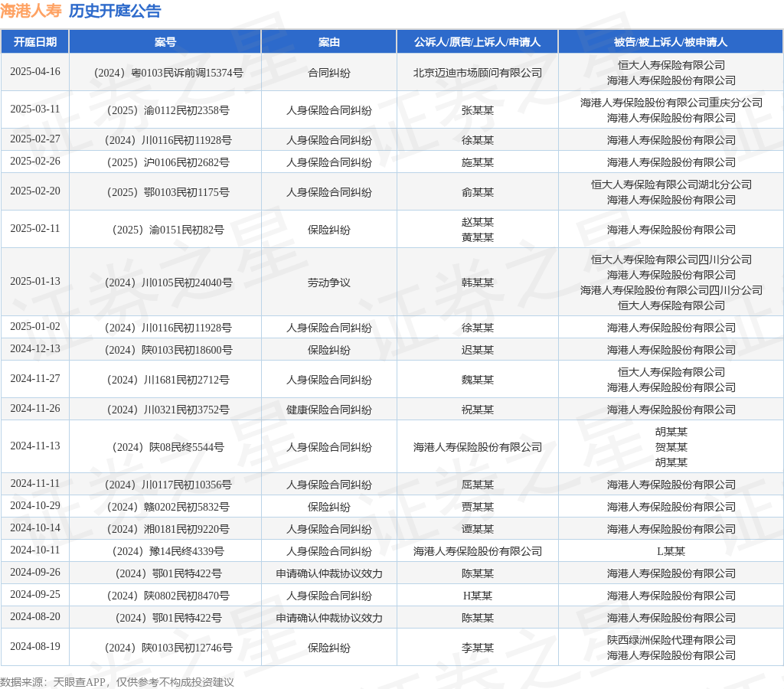Click defendant 海港人寿保险股份有限公司重庆分公司
Viewport: 784px width, 689px height.
click(671, 103)
